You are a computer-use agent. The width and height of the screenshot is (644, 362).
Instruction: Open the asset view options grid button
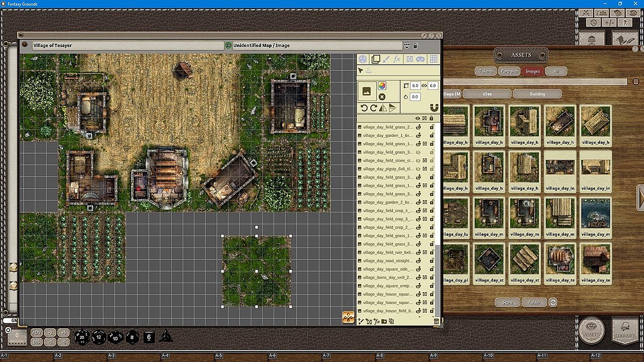point(636,82)
